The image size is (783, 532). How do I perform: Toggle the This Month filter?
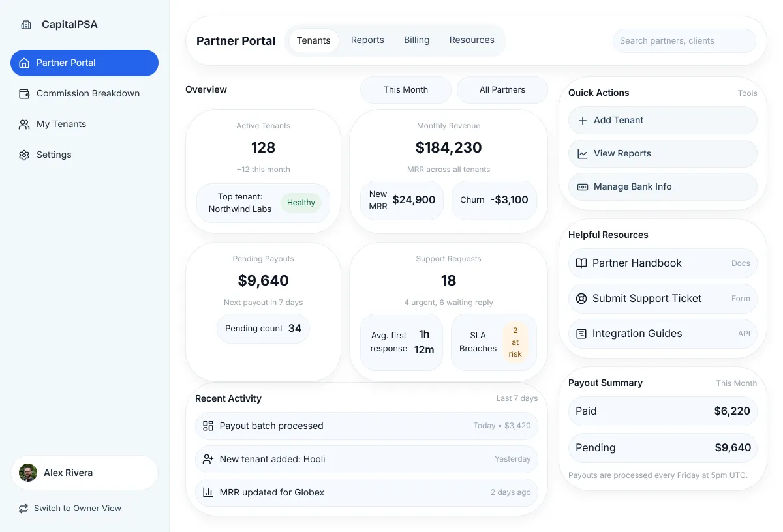[x=405, y=89]
